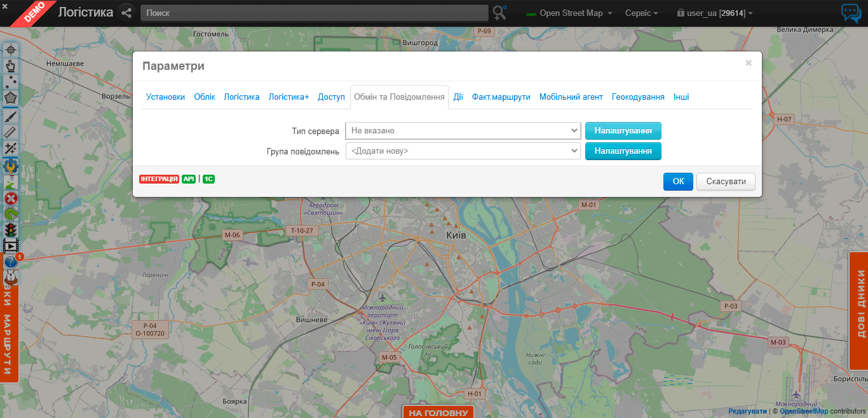
Task: Click the video player film icon
Action: pyautogui.click(x=11, y=245)
